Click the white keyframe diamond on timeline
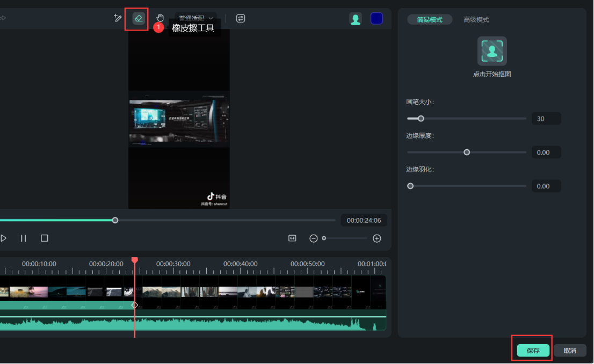This screenshot has height=364, width=594. (135, 305)
